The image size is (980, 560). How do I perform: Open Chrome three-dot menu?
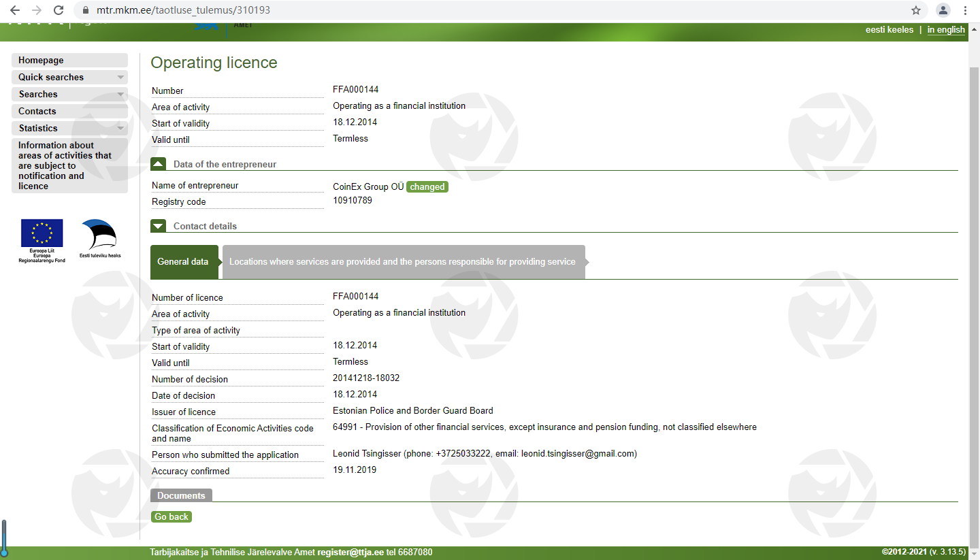click(966, 10)
